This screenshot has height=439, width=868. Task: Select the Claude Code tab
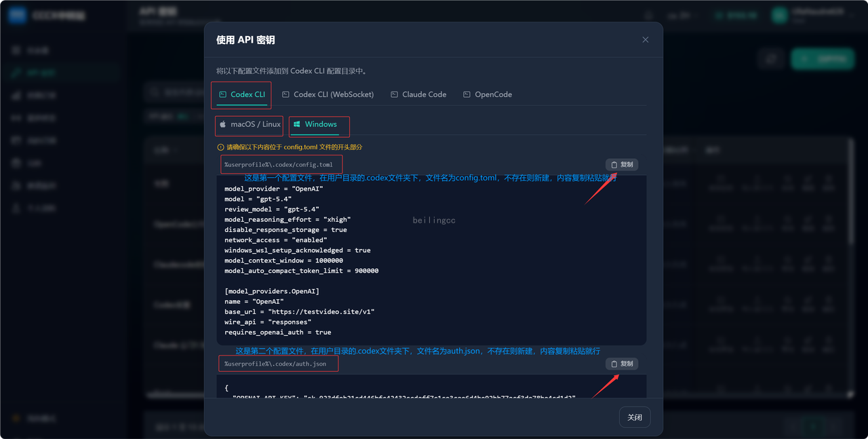point(418,94)
